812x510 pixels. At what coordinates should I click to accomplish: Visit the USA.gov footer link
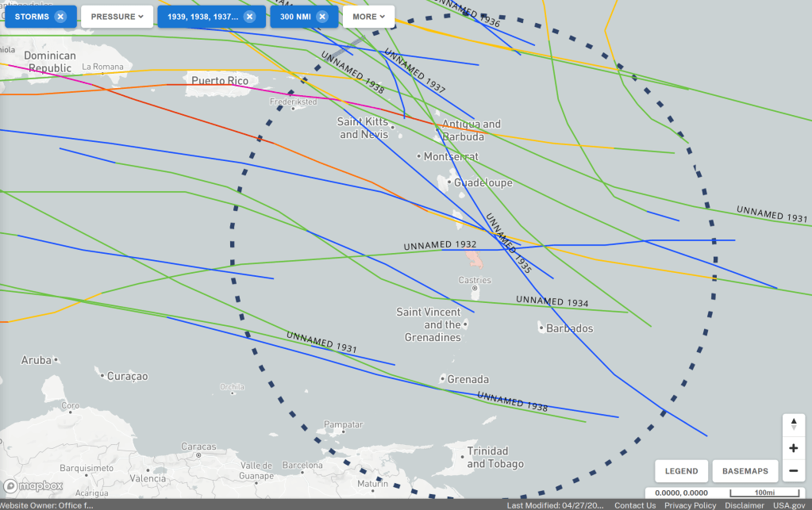pyautogui.click(x=789, y=505)
